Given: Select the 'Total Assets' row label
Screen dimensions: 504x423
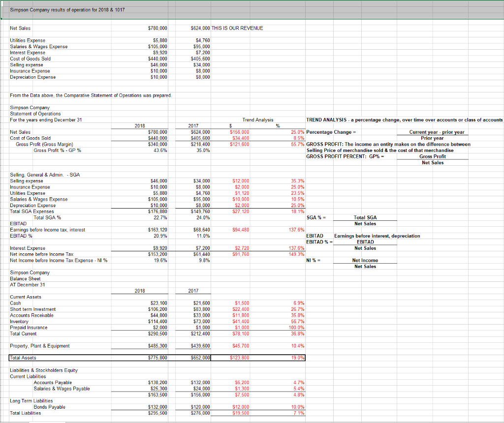Looking at the screenshot, I should tap(23, 358).
